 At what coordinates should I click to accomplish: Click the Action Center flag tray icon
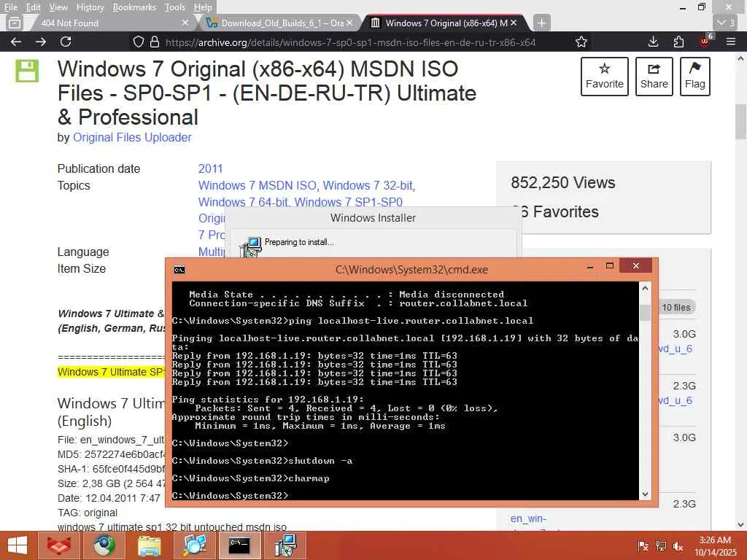point(643,545)
